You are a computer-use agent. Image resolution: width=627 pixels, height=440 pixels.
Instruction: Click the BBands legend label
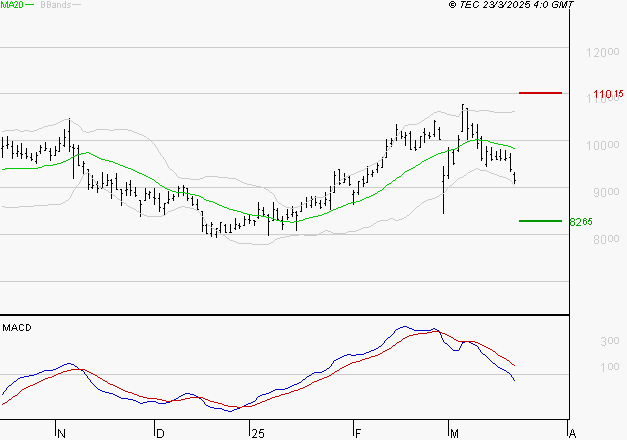(56, 5)
